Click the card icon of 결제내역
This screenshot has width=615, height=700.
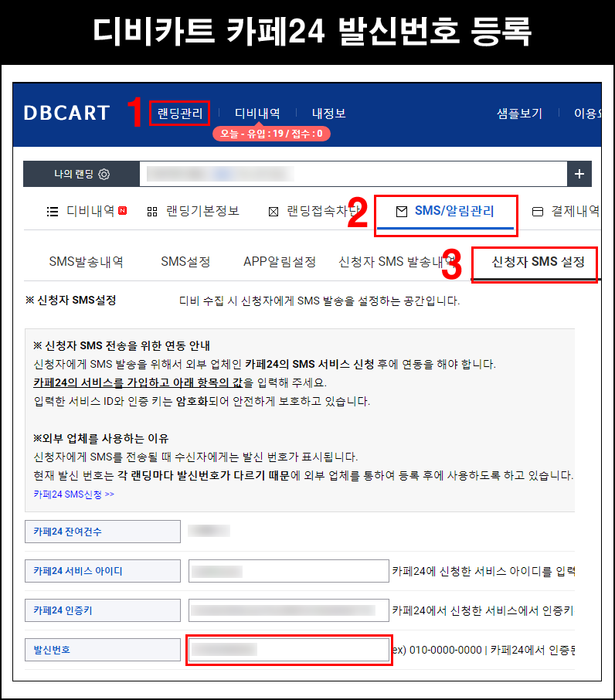pos(538,211)
